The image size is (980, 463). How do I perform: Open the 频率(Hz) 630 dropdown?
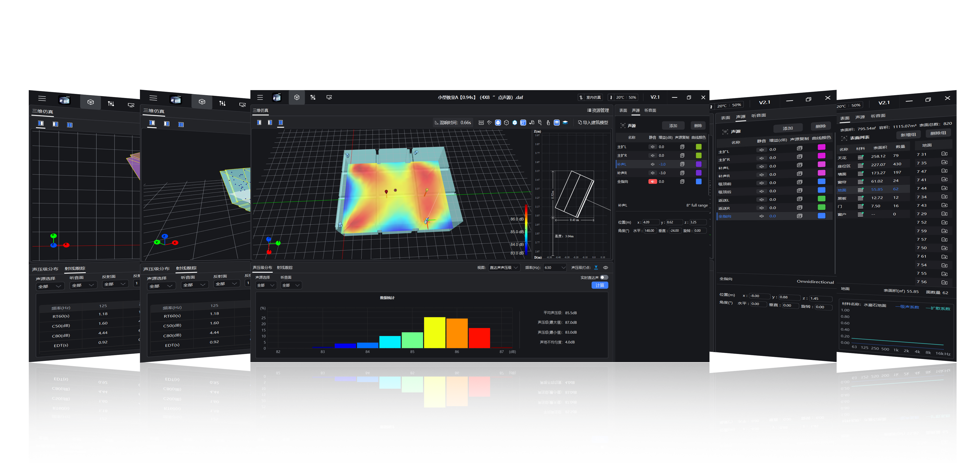[x=555, y=267]
